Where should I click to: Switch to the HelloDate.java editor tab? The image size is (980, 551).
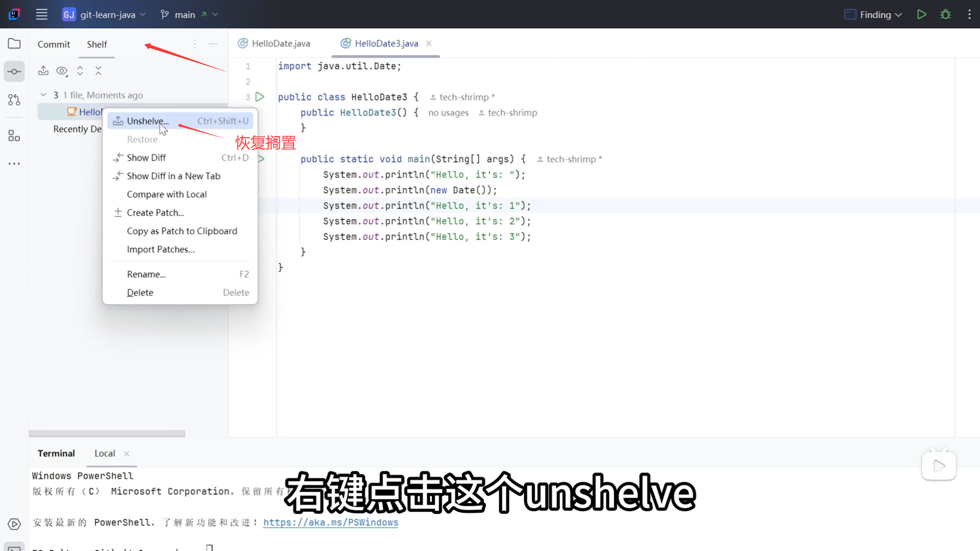click(280, 43)
